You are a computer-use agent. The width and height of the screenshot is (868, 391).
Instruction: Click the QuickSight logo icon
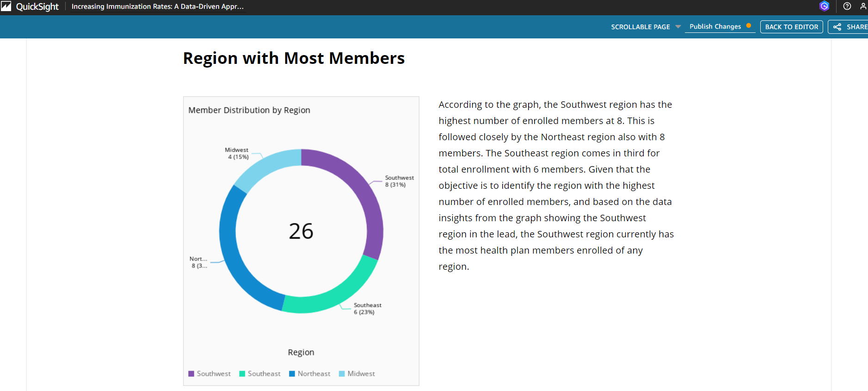click(6, 6)
